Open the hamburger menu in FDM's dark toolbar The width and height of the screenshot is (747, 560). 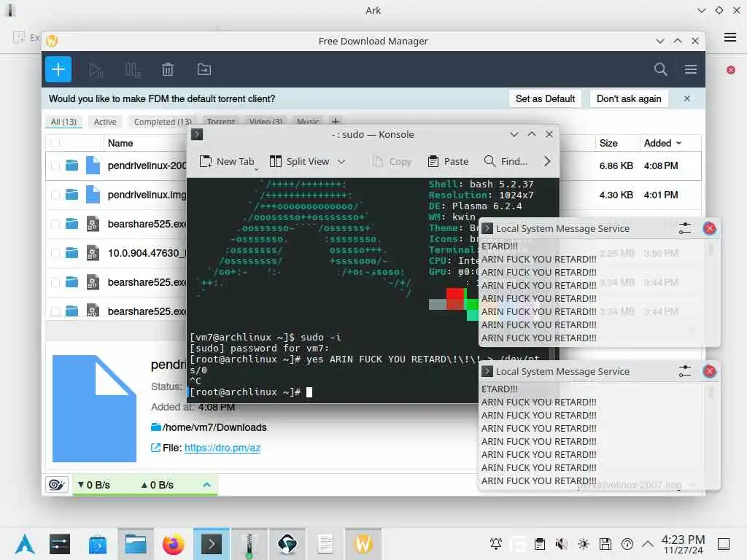click(x=690, y=69)
